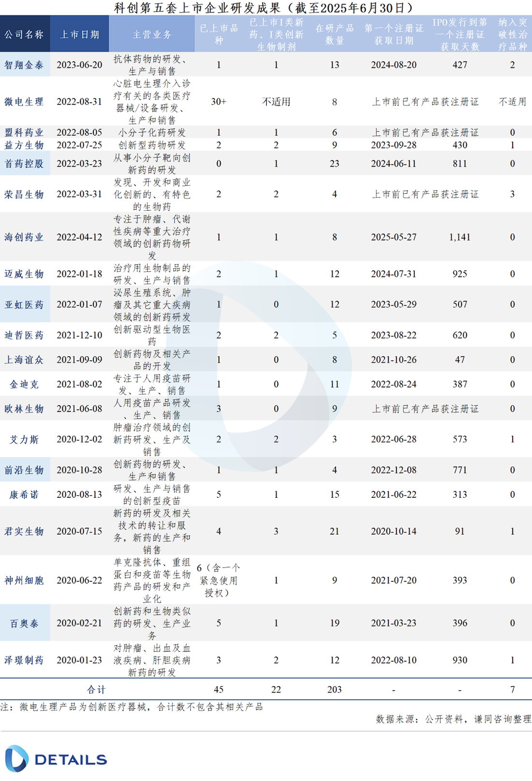Click 创新型药物研发 business description
The height and width of the screenshot is (781, 532).
coord(152,145)
